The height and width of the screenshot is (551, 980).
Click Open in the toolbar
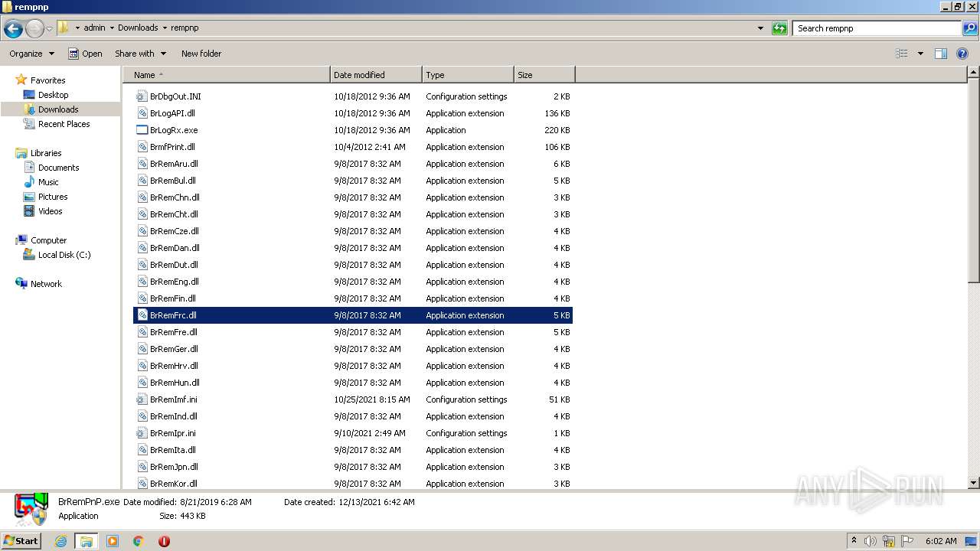tap(85, 54)
